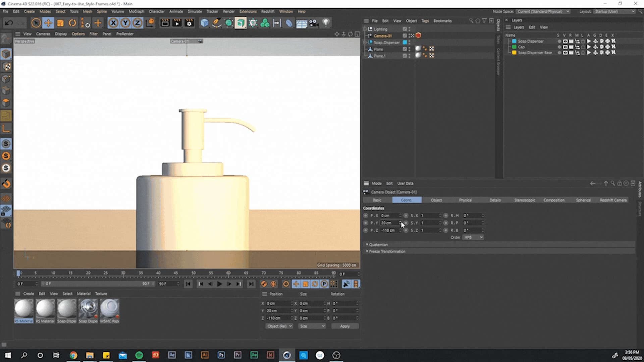Click the Apply button
Viewport: 644px width, 362px height.
(345, 326)
